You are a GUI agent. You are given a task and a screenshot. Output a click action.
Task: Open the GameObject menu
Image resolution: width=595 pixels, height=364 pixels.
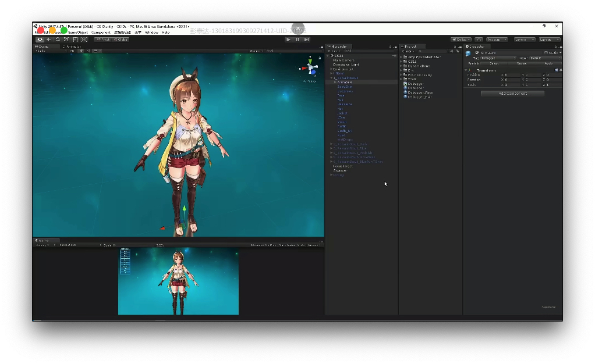pyautogui.click(x=78, y=32)
